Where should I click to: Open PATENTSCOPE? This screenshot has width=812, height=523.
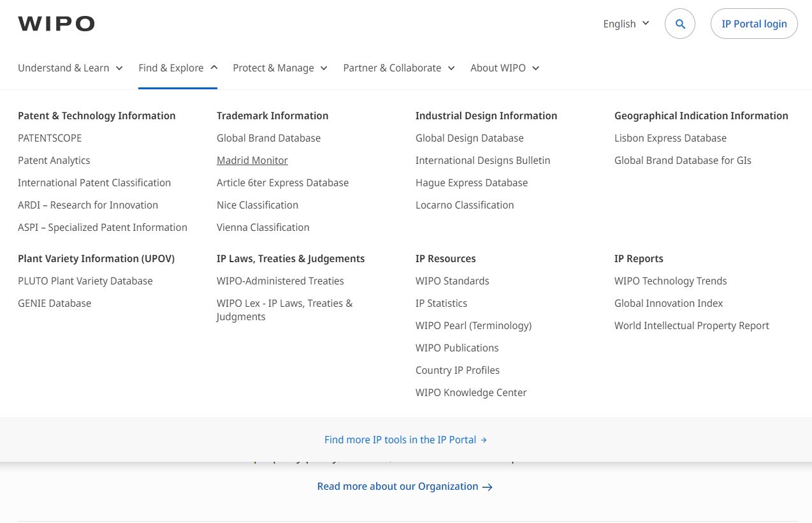(50, 138)
